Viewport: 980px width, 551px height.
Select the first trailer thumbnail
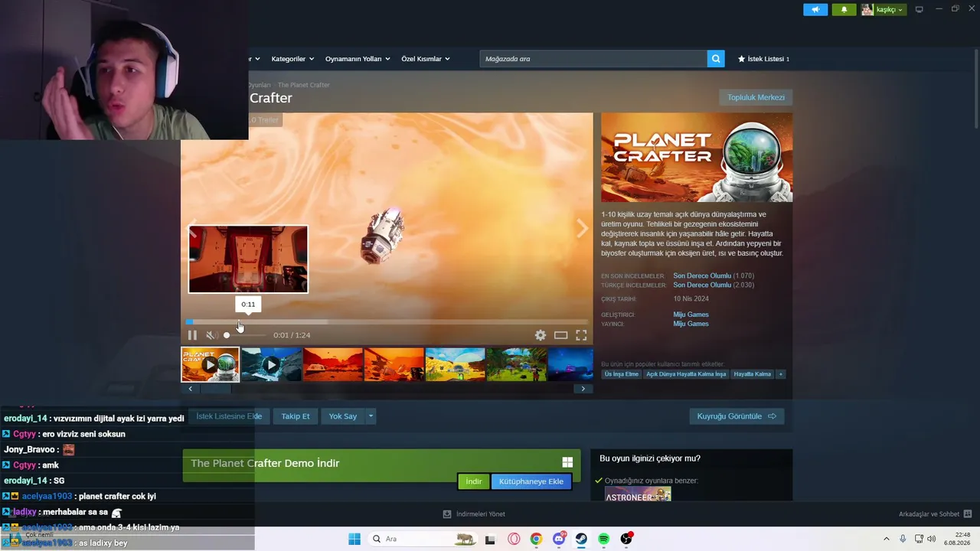211,364
